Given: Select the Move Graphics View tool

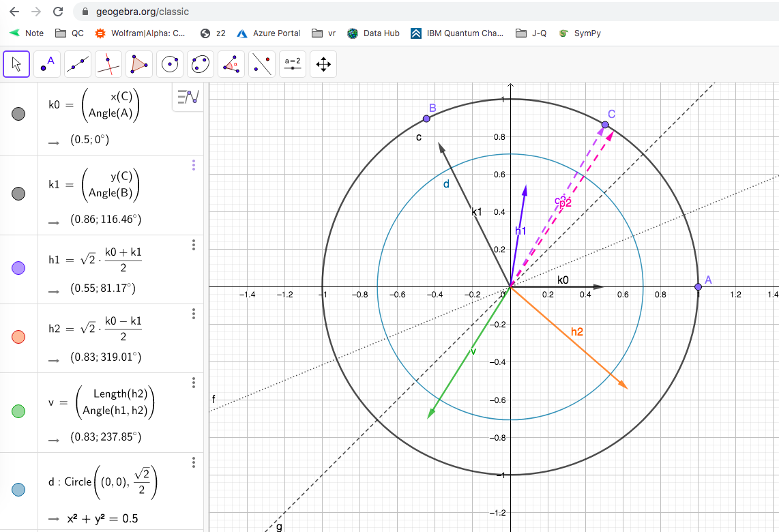Looking at the screenshot, I should click(x=323, y=64).
